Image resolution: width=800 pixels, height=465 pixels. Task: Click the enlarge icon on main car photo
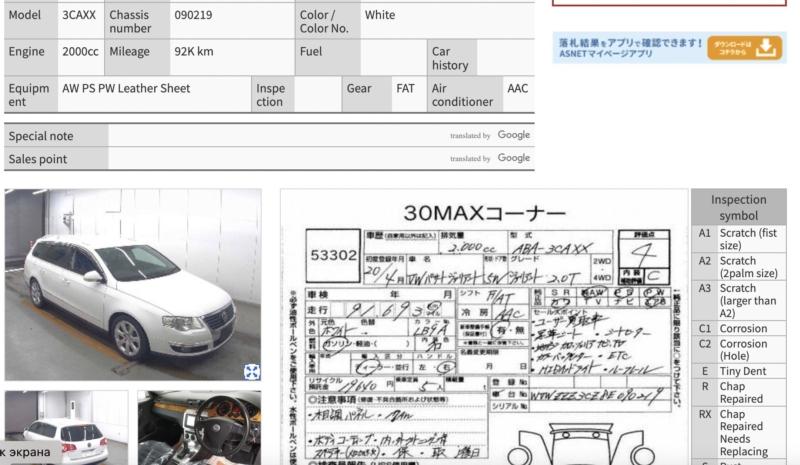(x=251, y=371)
